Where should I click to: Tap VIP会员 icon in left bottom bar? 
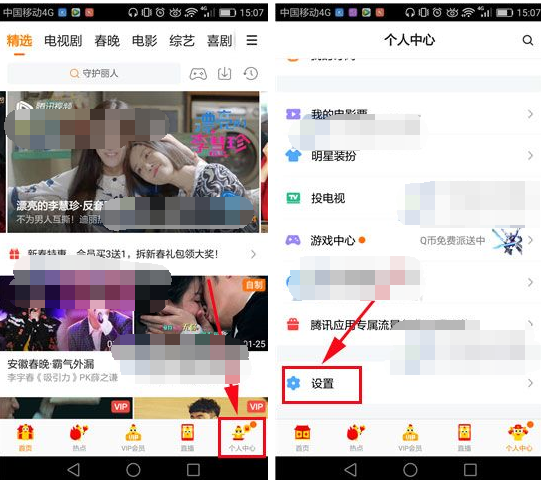pos(133,438)
